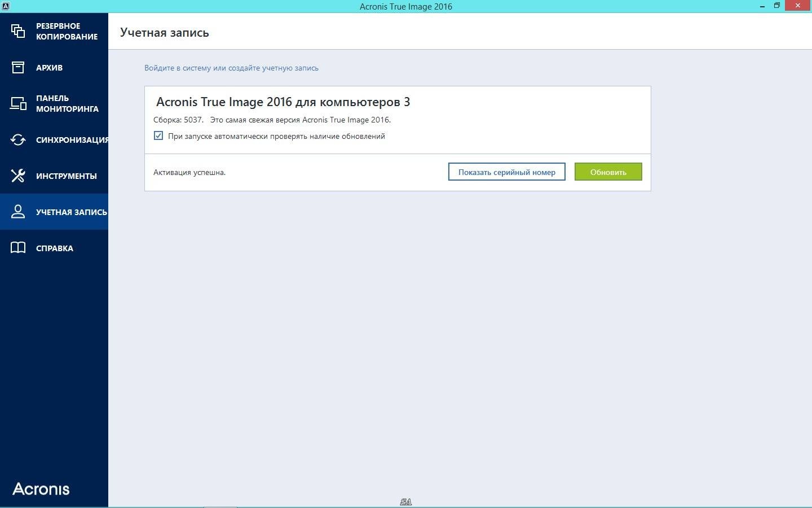Click the account person icon
Screen dimensions: 812x508
(x=18, y=212)
